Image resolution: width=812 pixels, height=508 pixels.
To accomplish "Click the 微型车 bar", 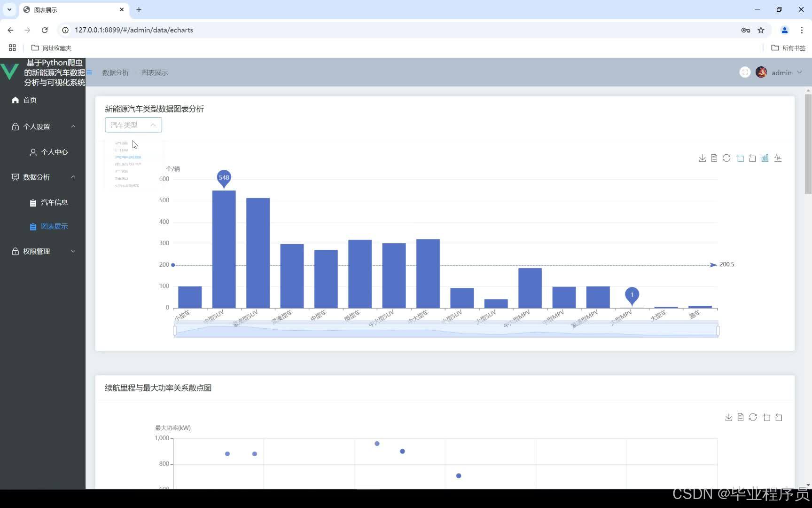I will click(x=360, y=274).
